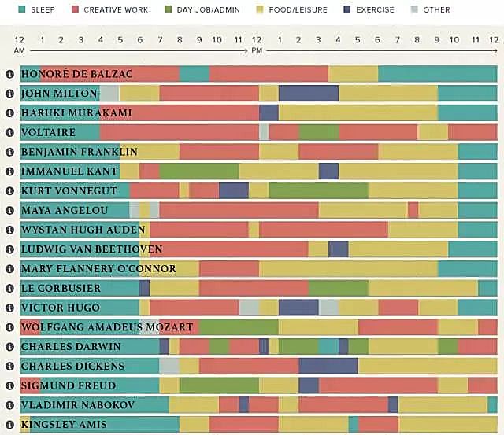
Task: Click info icon beside Mary Flannery O'Connor
Action: 9,269
